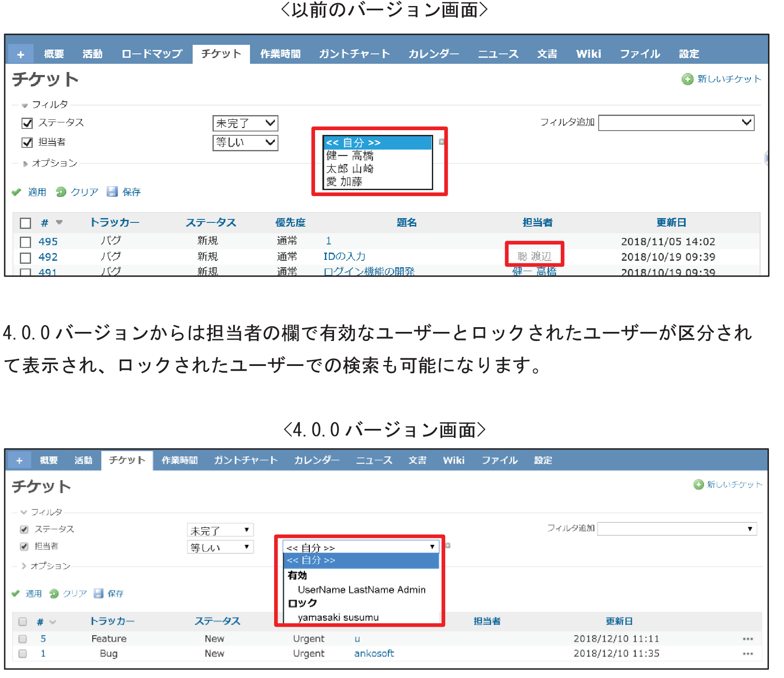Open the ticket titled IDの入力
The height and width of the screenshot is (678, 784).
344,256
